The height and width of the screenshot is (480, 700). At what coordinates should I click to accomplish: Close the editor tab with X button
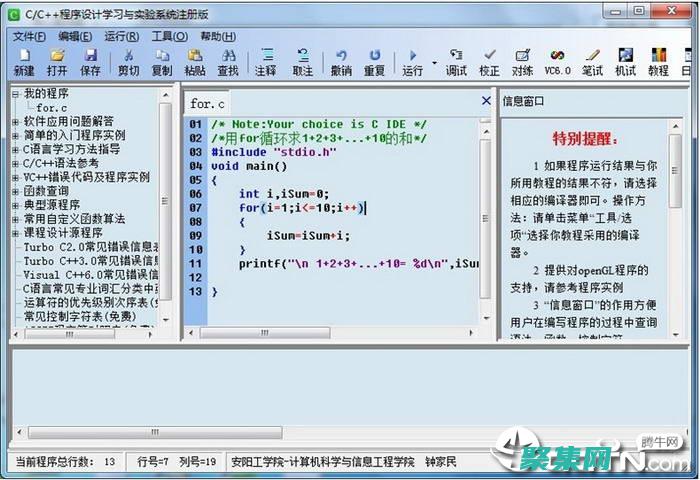click(x=486, y=101)
